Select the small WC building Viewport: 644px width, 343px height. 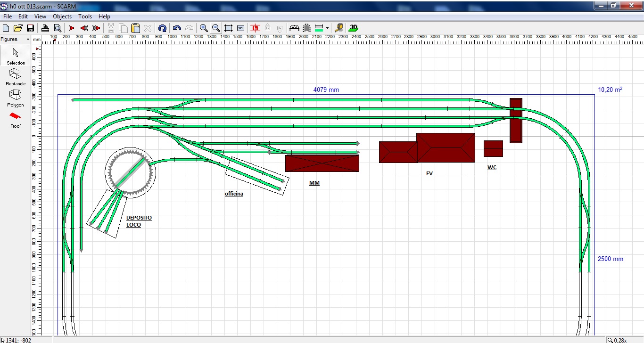[x=493, y=148]
